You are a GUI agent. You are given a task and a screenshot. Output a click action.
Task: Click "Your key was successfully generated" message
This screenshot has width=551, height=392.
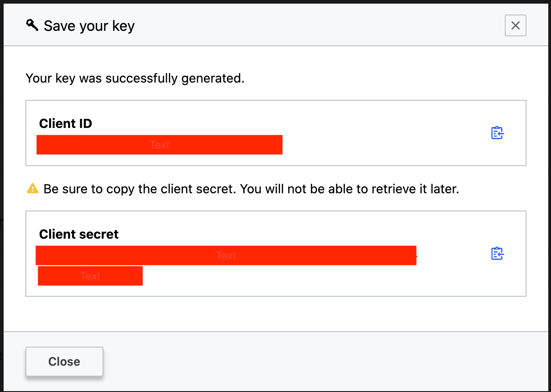pyautogui.click(x=135, y=78)
